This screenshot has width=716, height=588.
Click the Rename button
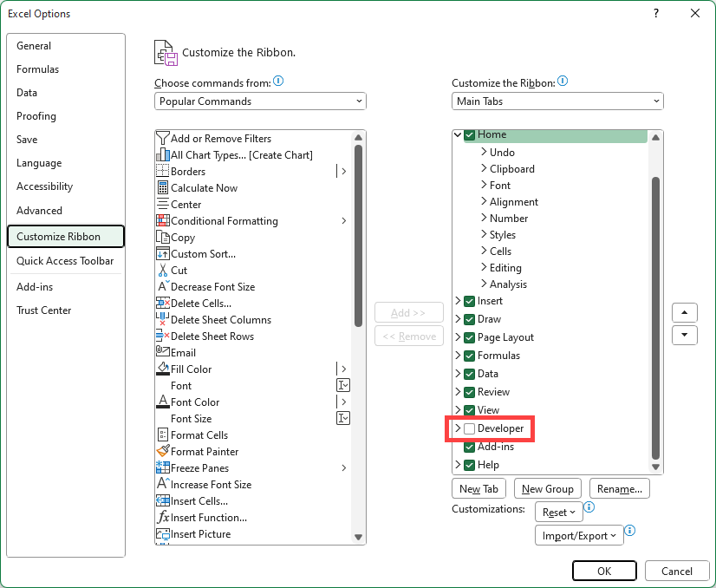pyautogui.click(x=619, y=489)
